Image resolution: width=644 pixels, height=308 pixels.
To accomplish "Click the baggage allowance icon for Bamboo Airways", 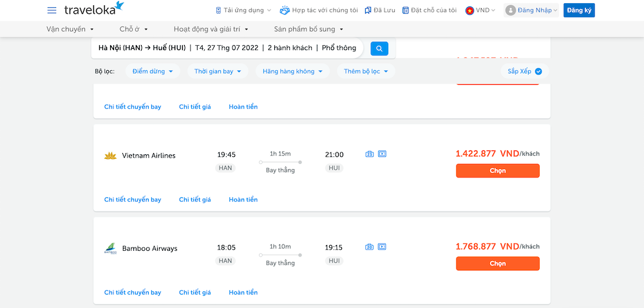I will 370,247.
